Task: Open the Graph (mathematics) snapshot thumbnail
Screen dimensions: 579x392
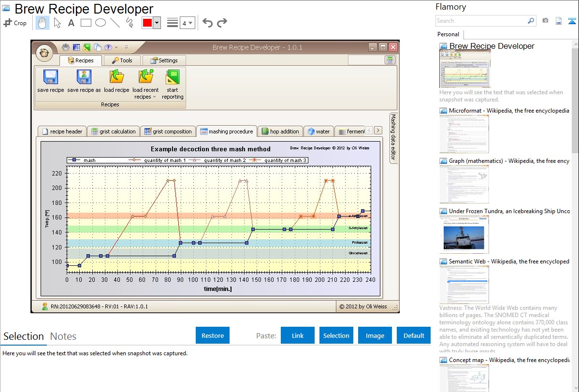Action: click(x=464, y=184)
